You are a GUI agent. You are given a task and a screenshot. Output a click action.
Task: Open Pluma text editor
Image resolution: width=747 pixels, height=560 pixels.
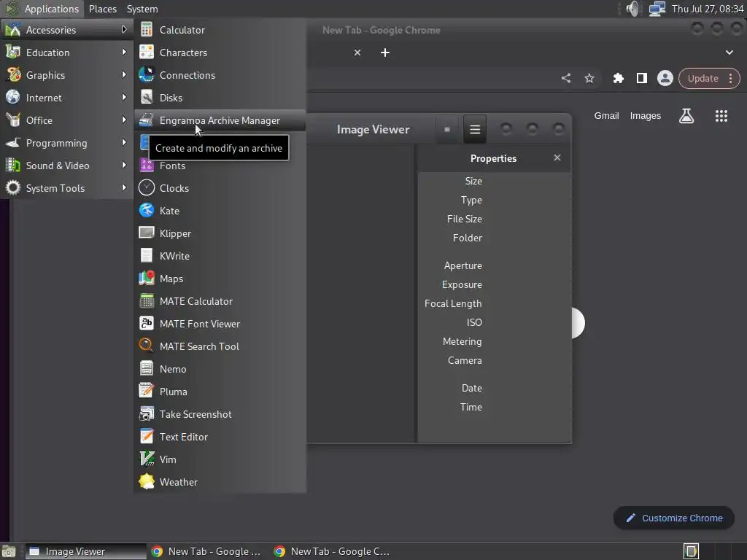(x=220, y=392)
